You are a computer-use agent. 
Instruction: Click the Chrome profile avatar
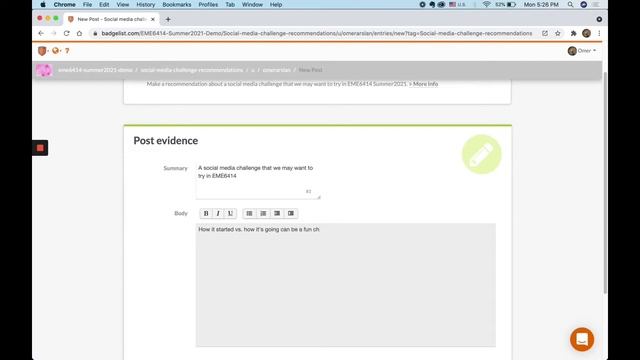[587, 33]
